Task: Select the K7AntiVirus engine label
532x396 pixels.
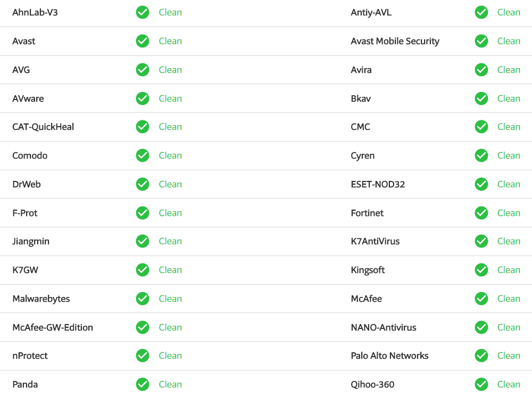Action: click(375, 241)
